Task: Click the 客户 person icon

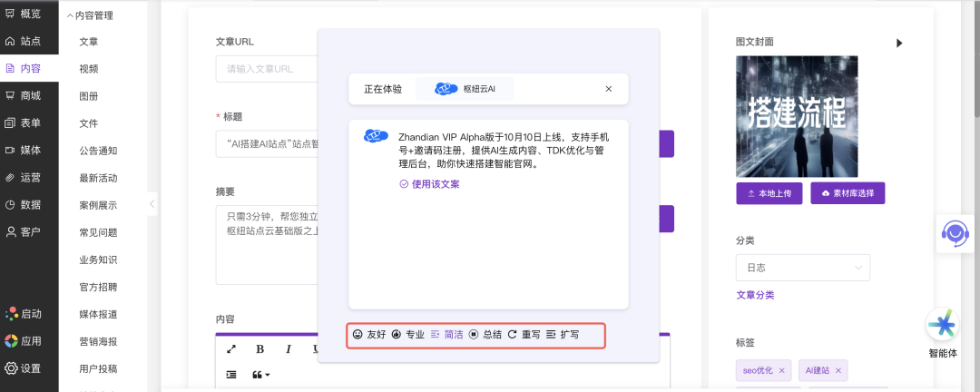Action: (x=10, y=232)
